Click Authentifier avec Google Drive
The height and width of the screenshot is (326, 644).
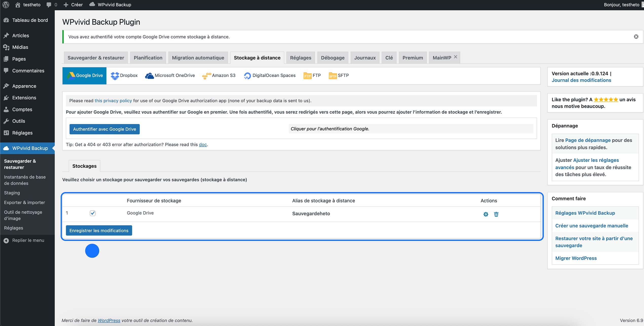pyautogui.click(x=104, y=129)
